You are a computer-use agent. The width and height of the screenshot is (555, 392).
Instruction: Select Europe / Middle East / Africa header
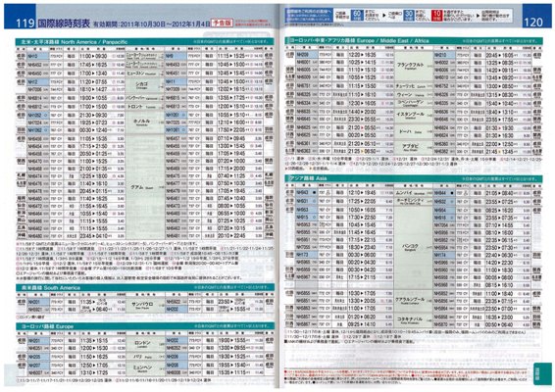[414, 41]
